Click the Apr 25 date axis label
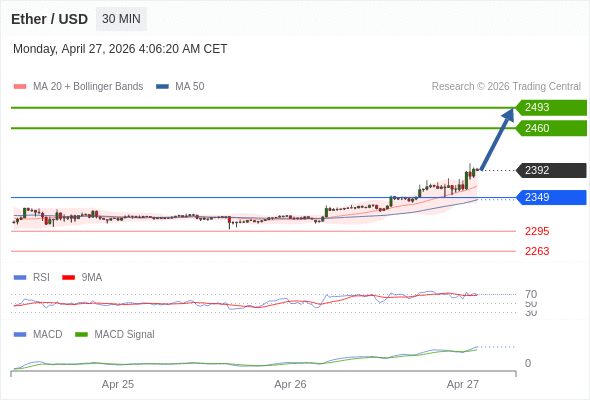Image resolution: width=590 pixels, height=400 pixels. tap(118, 385)
